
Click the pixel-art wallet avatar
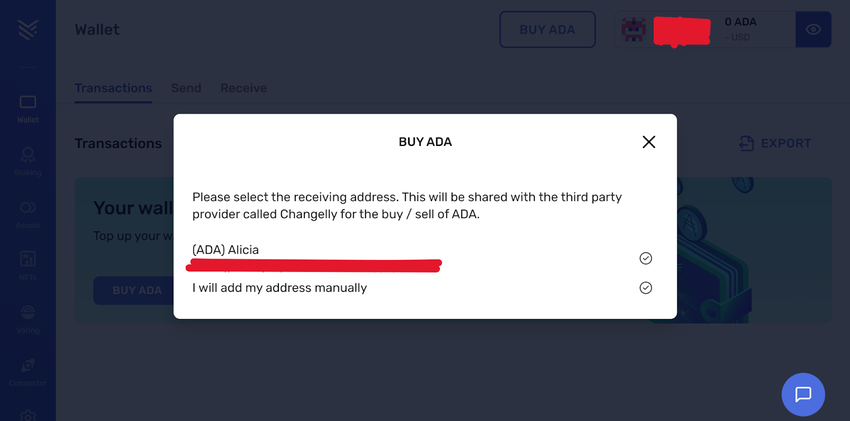[x=634, y=30]
